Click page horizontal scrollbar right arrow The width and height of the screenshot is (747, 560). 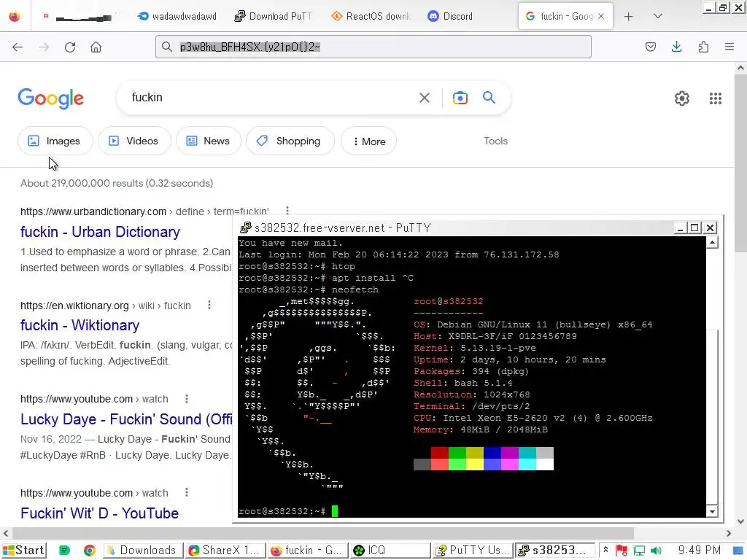pyautogui.click(x=729, y=533)
